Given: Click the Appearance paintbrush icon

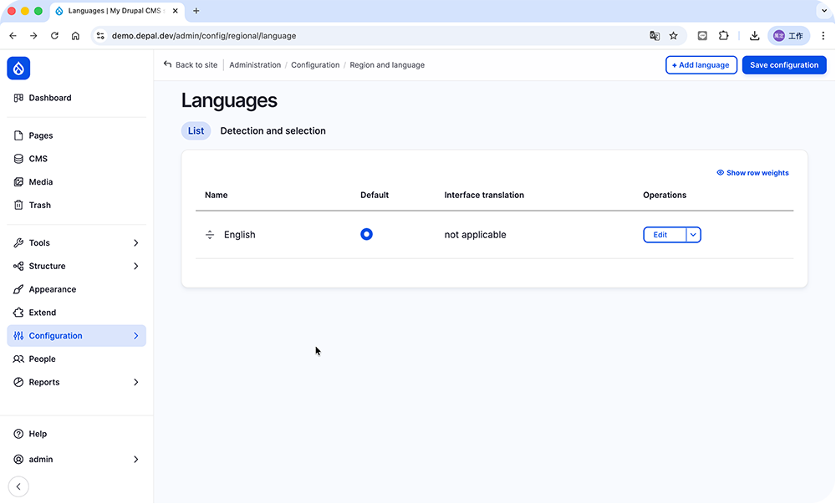Looking at the screenshot, I should [x=18, y=290].
